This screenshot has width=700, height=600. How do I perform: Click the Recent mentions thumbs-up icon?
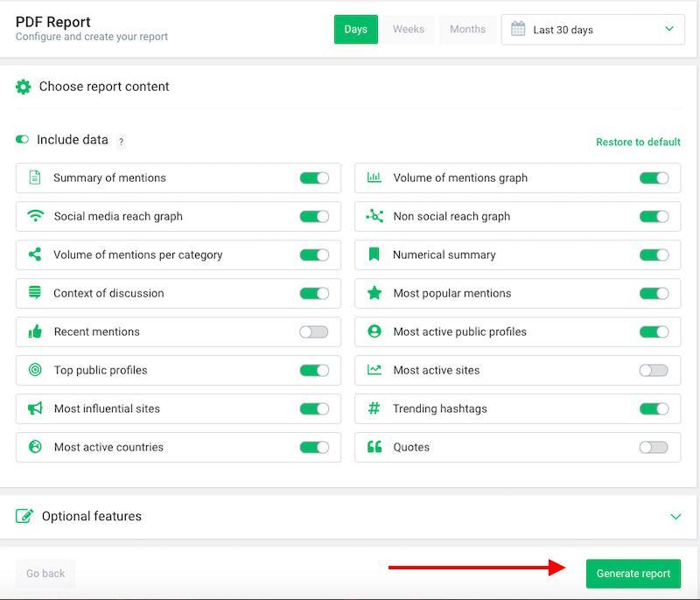click(x=35, y=331)
